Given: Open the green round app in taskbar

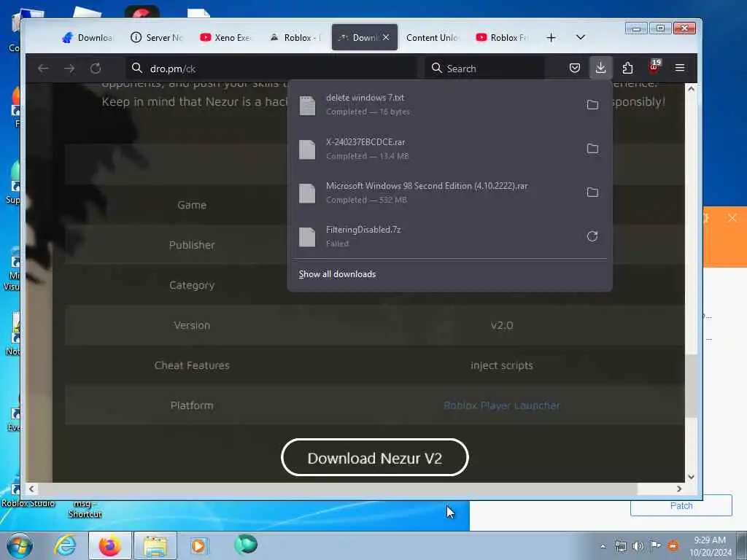Looking at the screenshot, I should click(246, 545).
